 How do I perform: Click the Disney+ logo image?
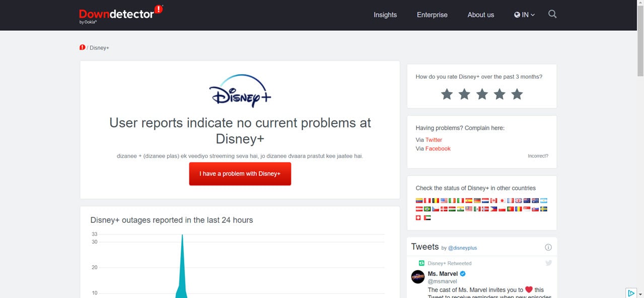[240, 91]
